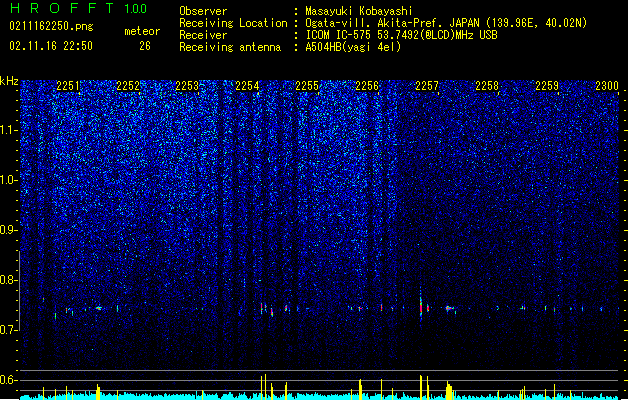Click the 2259 time marker
This screenshot has width=629, height=400.
click(547, 86)
